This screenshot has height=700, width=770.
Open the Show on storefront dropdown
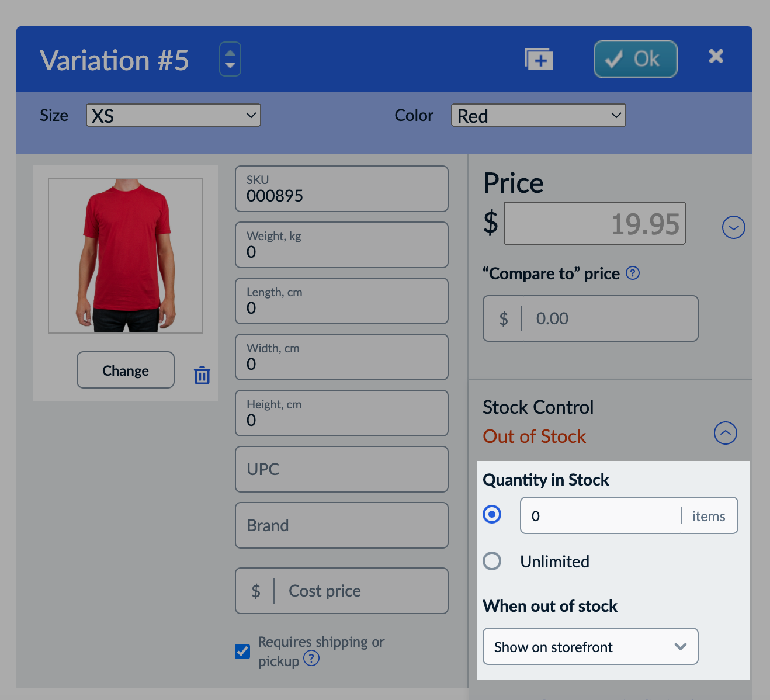pyautogui.click(x=591, y=646)
